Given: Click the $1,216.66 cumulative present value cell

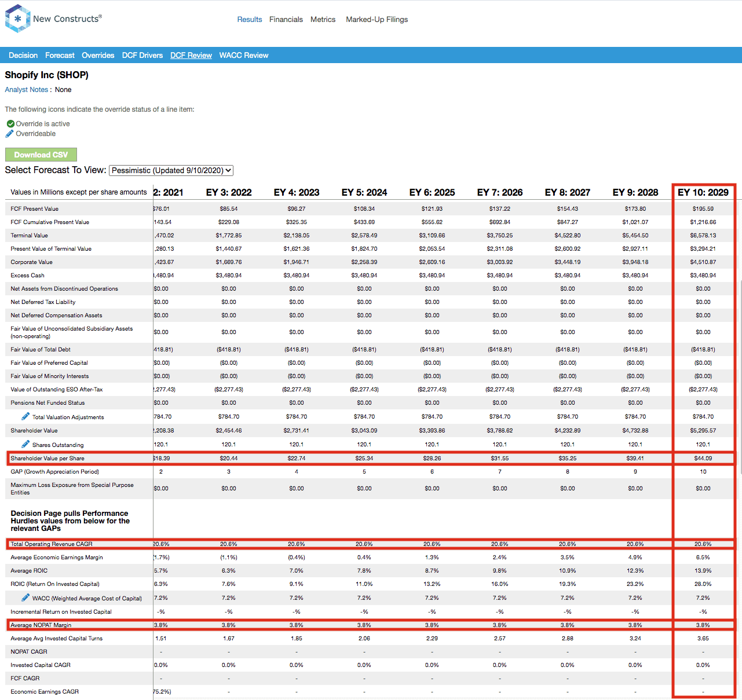Looking at the screenshot, I should (x=703, y=222).
